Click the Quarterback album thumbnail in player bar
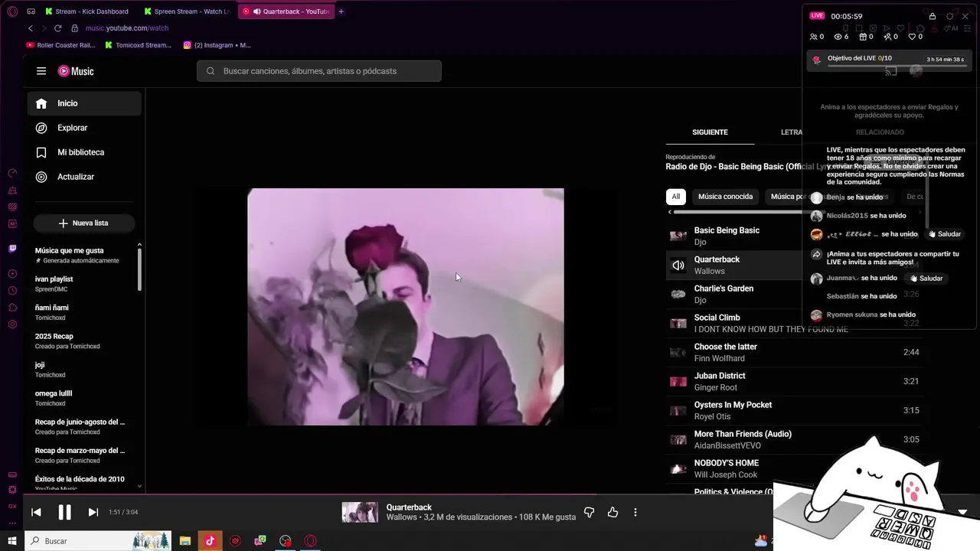Image resolution: width=980 pixels, height=551 pixels. pyautogui.click(x=360, y=512)
